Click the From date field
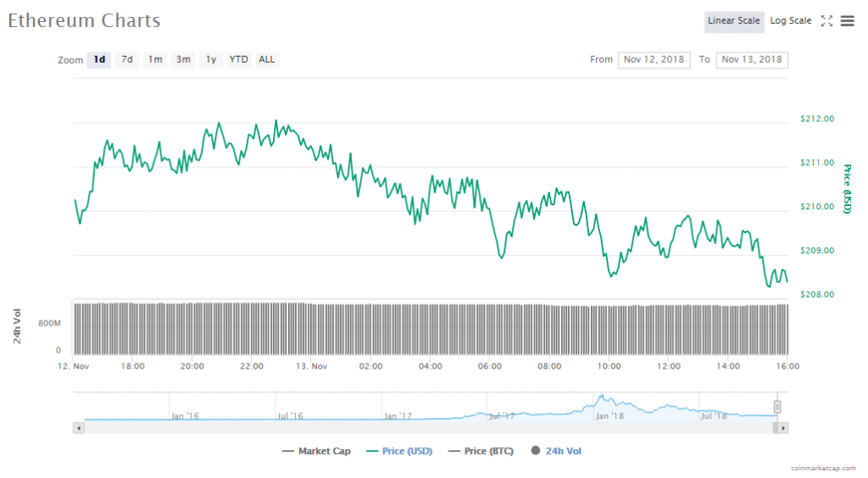 click(654, 59)
